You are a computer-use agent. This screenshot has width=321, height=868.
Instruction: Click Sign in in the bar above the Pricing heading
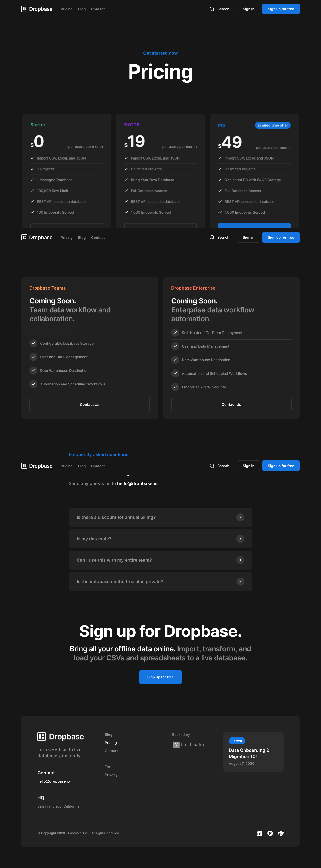249,9
